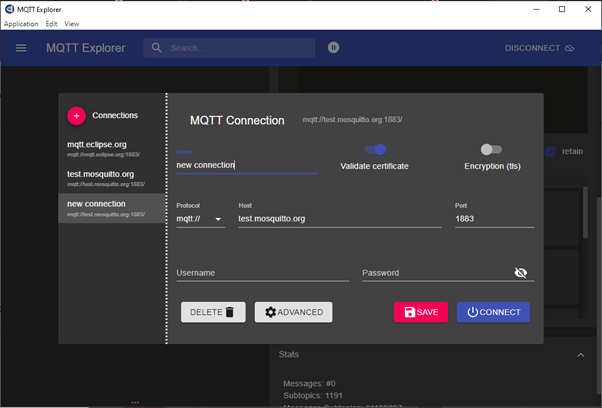This screenshot has width=602, height=408.
Task: Open ADVANCED connection settings
Action: pos(293,312)
